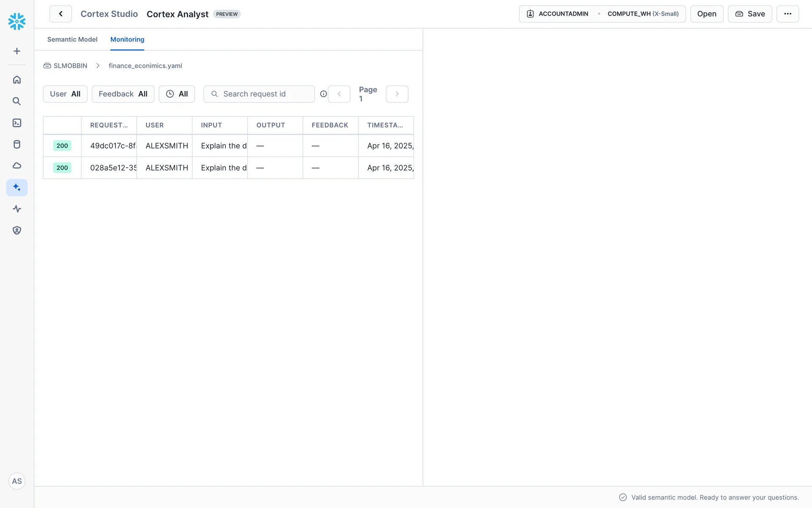Click the Save button

coord(750,14)
